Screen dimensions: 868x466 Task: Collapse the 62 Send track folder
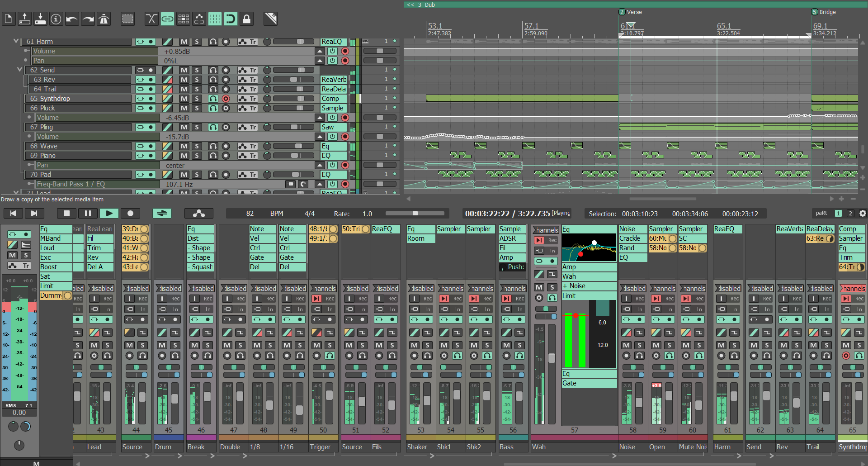coord(19,70)
